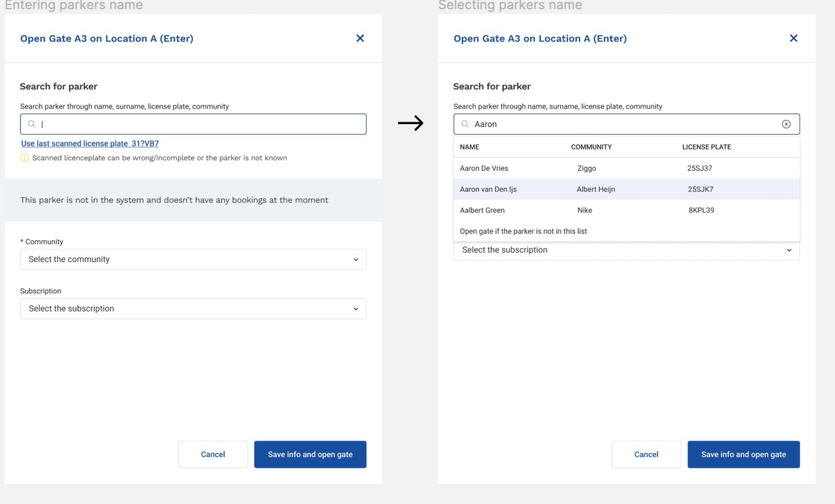
Task: Click Open gate if the parker is not in this list
Action: (x=524, y=231)
